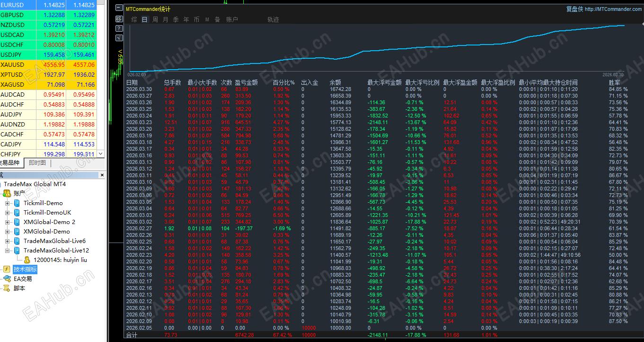The width and height of the screenshot is (644, 342).
Task: Select the USDCAD symbol row
Action: coord(48,35)
